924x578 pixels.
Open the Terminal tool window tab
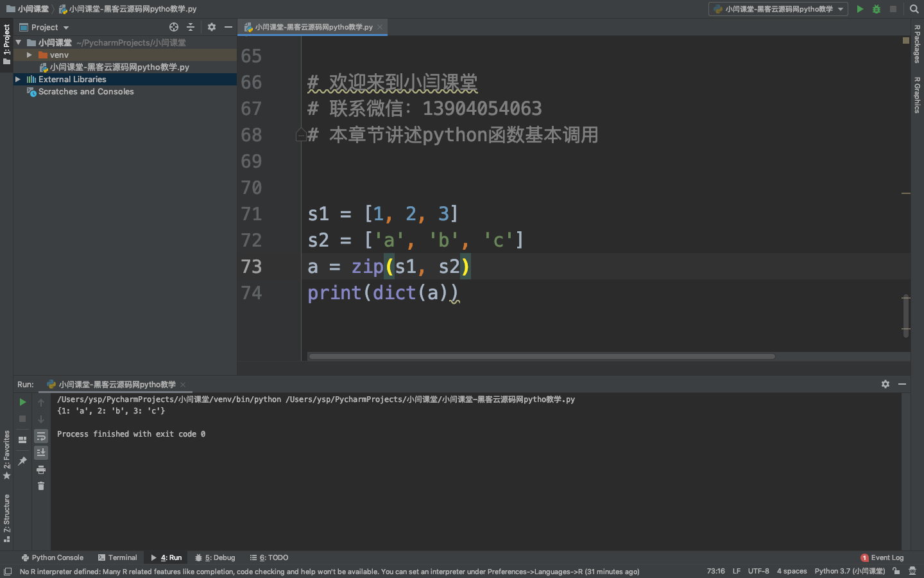coord(117,557)
